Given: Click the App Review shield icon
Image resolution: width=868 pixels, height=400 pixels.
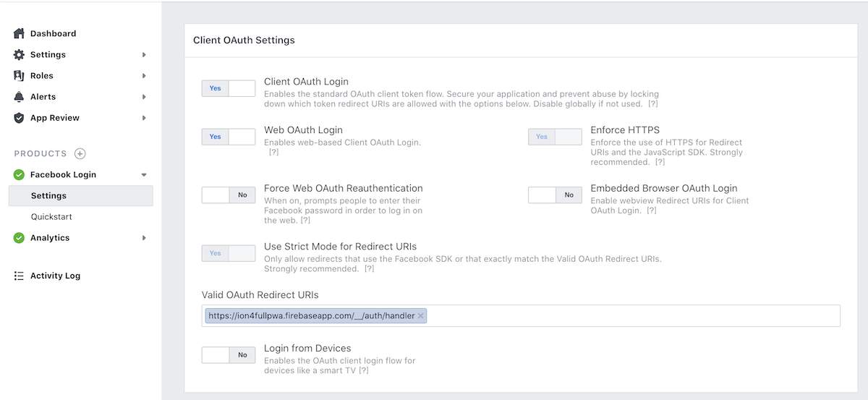Looking at the screenshot, I should pyautogui.click(x=19, y=117).
